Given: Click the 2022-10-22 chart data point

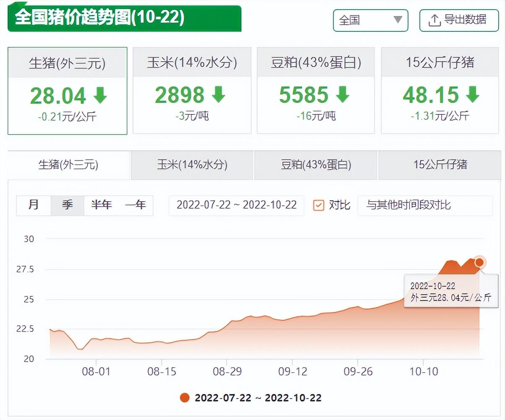Looking at the screenshot, I should pyautogui.click(x=480, y=263).
